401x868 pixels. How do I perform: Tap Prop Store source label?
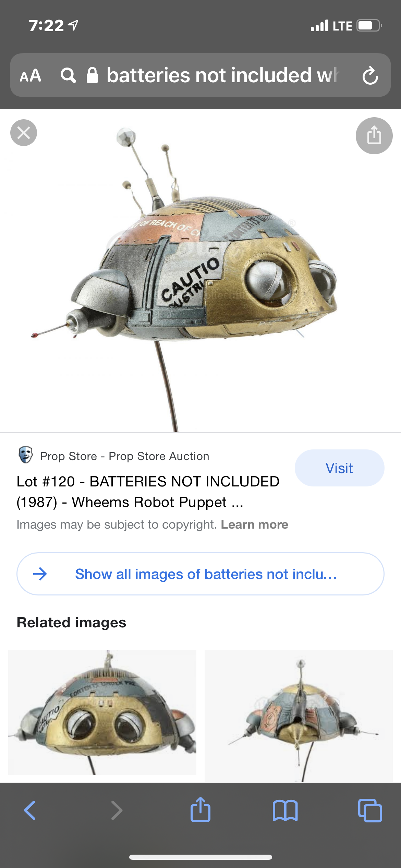(x=125, y=456)
